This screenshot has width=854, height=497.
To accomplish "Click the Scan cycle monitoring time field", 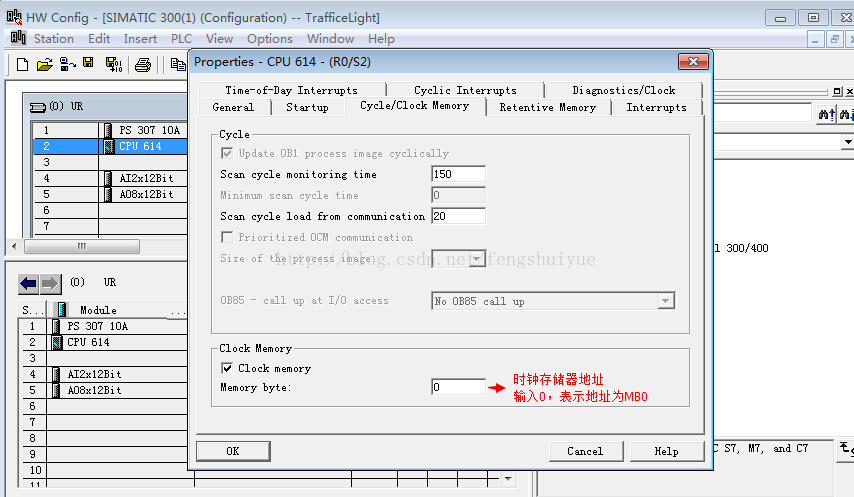I will pyautogui.click(x=458, y=174).
